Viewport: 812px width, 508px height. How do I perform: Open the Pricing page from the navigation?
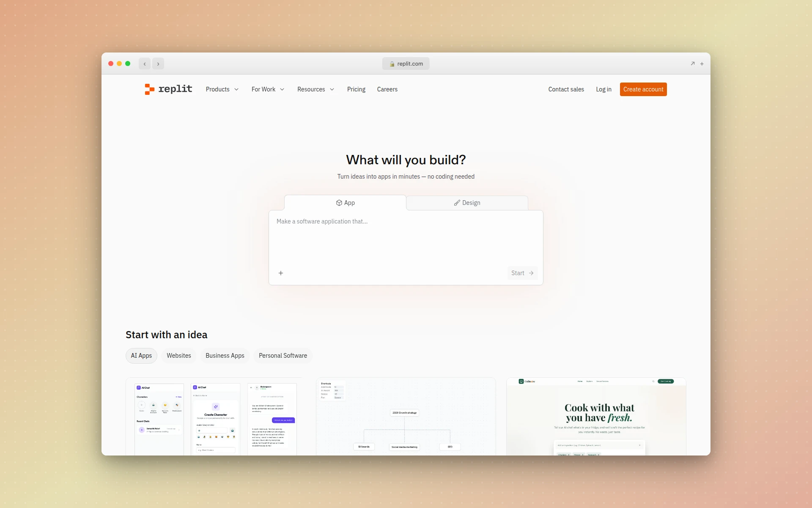pyautogui.click(x=356, y=89)
